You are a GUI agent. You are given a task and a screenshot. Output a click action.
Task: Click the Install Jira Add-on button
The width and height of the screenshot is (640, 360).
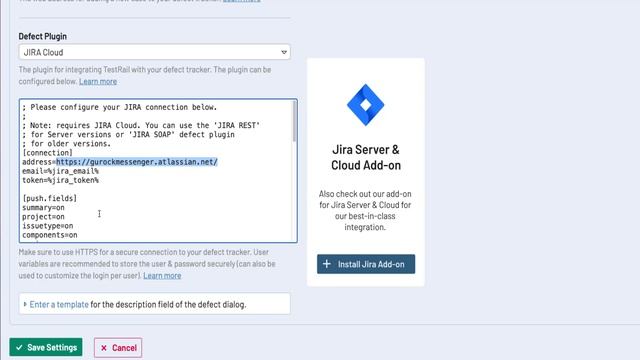[366, 264]
